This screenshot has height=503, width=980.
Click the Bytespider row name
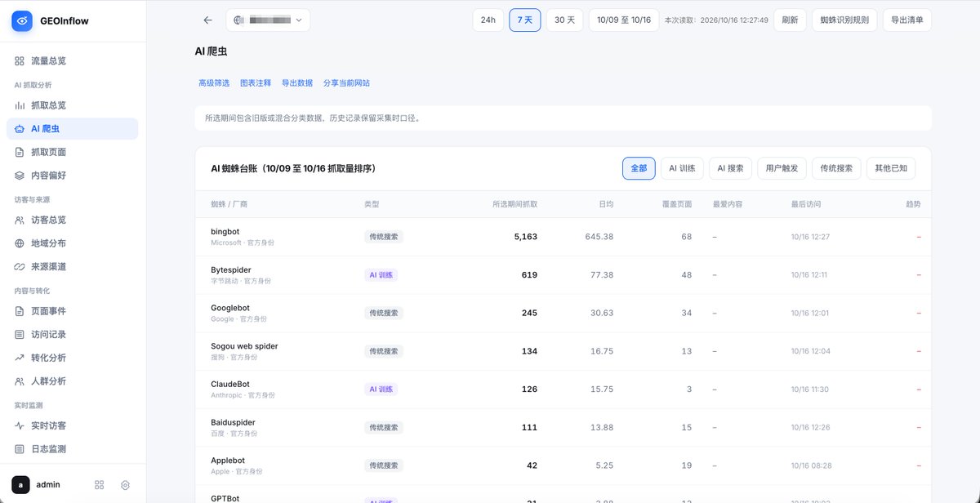pyautogui.click(x=231, y=270)
